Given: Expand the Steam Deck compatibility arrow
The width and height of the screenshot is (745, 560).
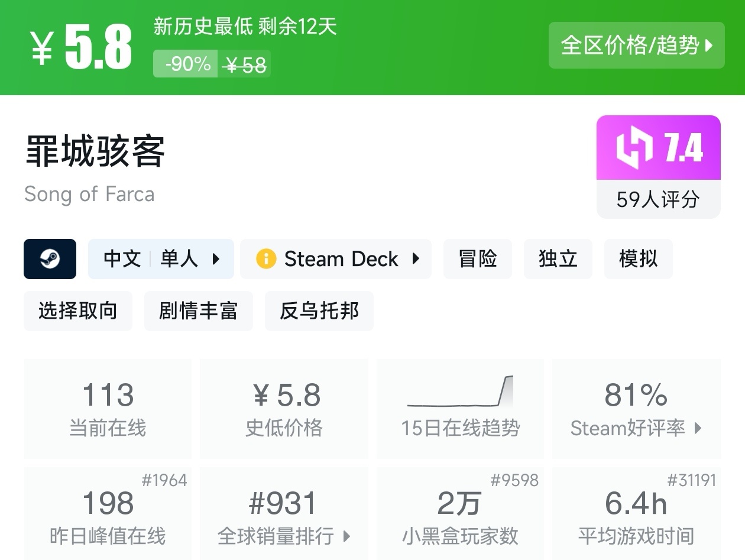Looking at the screenshot, I should (416, 259).
